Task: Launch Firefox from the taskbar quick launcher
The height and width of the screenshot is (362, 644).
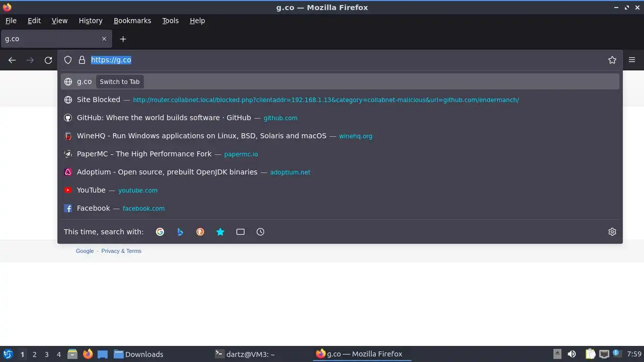Action: click(x=88, y=354)
